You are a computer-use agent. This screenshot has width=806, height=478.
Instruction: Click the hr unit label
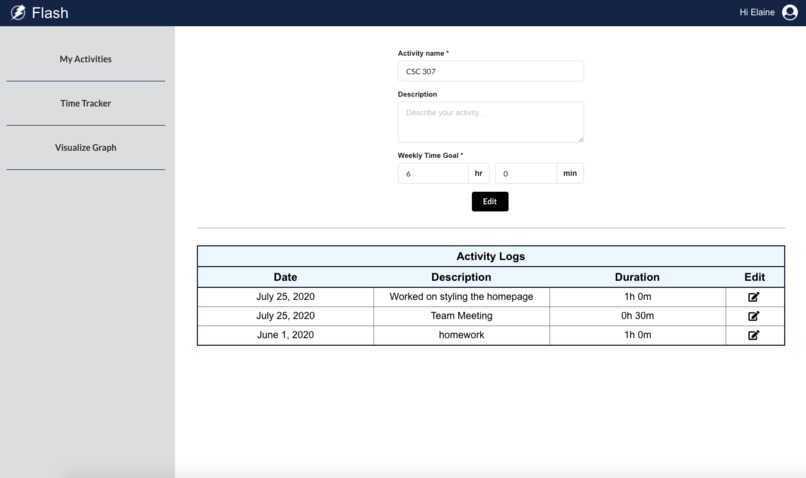(479, 173)
